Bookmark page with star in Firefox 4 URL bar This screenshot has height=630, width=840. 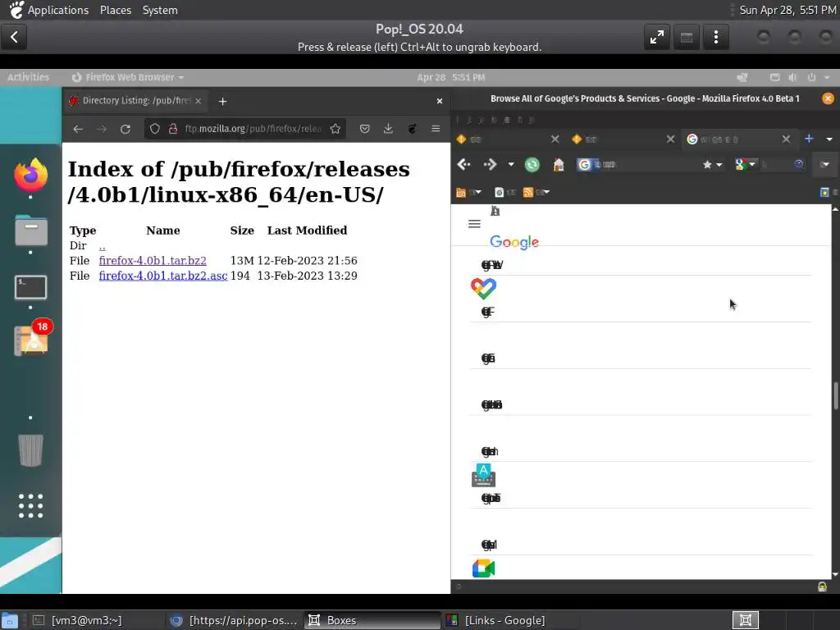coord(707,164)
